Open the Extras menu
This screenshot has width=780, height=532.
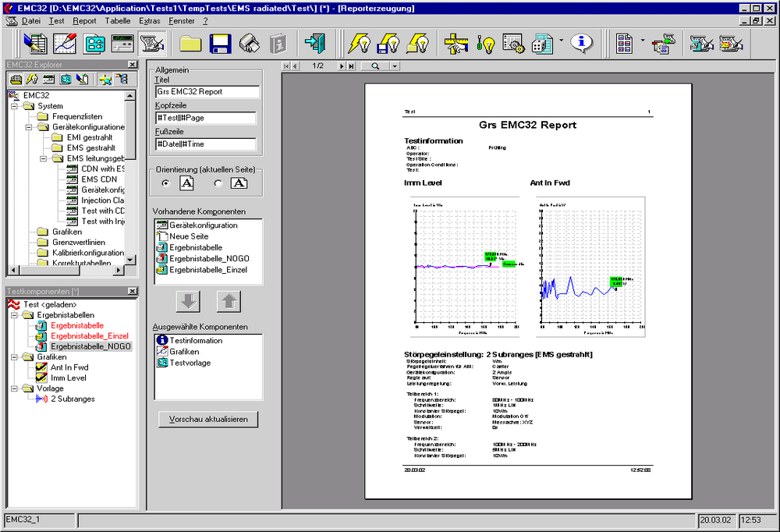coord(150,21)
